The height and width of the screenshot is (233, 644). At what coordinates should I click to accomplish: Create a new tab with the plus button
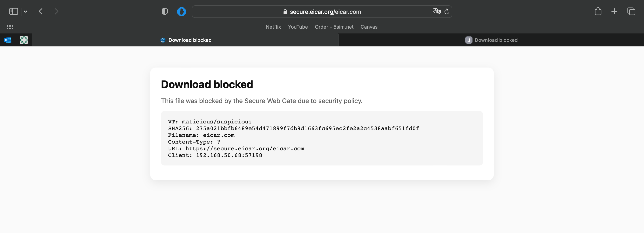(614, 11)
